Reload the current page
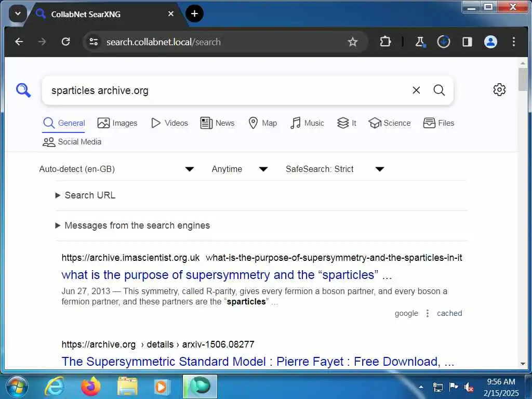Viewport: 532px width, 399px height. click(x=66, y=42)
